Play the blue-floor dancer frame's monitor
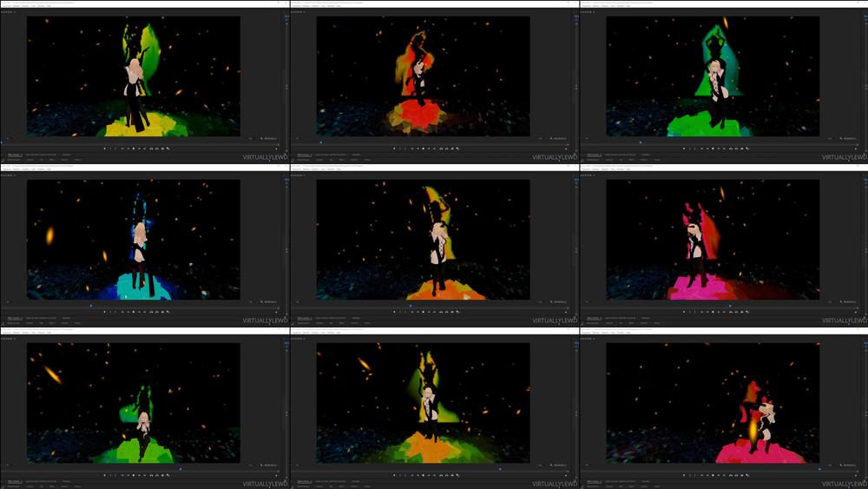Viewport: 868px width, 489px height. click(x=134, y=312)
